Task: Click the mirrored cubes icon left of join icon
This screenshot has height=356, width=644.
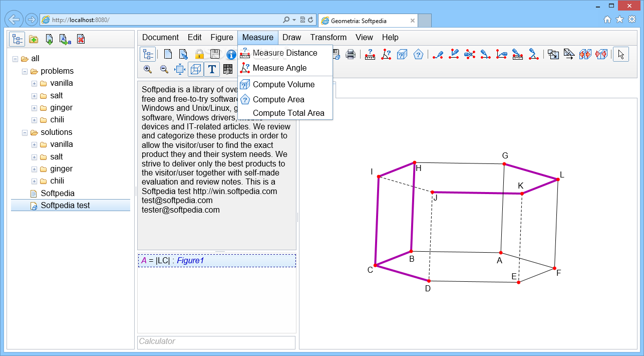Action: click(585, 54)
